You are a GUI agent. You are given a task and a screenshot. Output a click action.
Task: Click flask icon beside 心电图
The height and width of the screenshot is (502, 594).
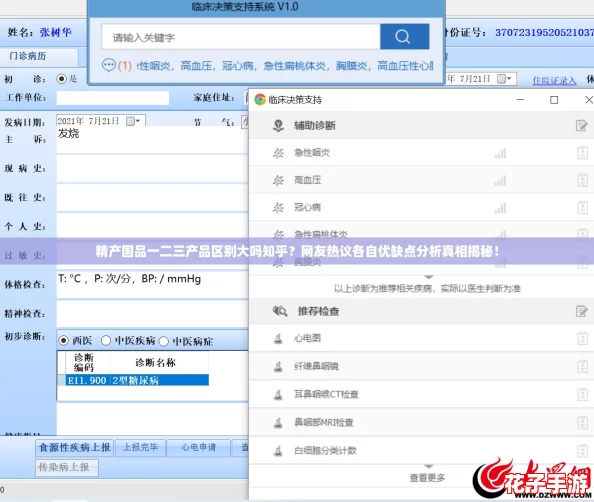[x=278, y=338]
